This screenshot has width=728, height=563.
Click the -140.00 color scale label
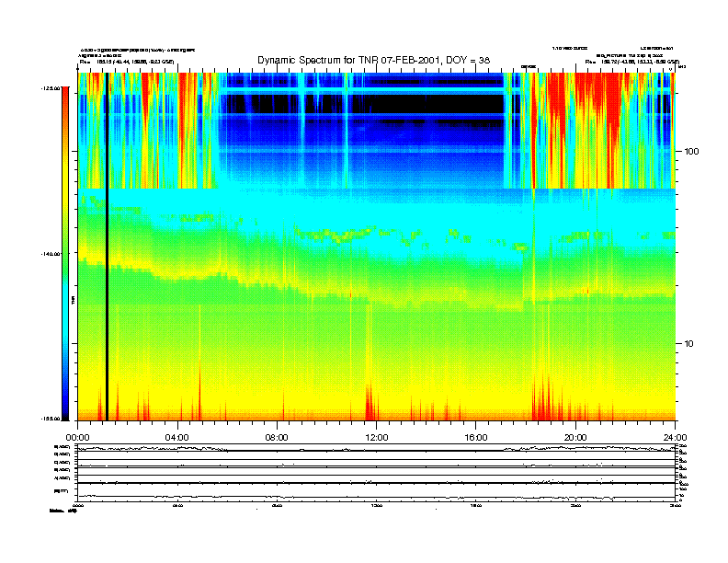pos(51,254)
